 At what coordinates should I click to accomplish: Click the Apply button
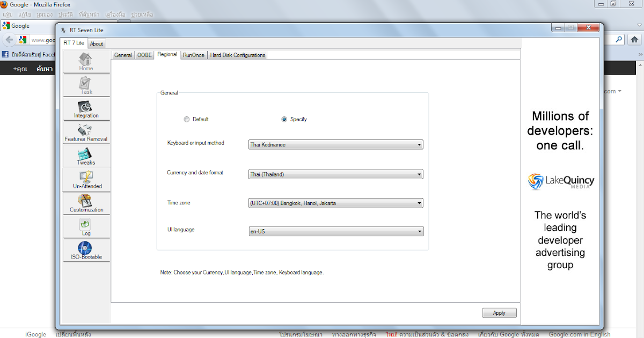click(499, 313)
